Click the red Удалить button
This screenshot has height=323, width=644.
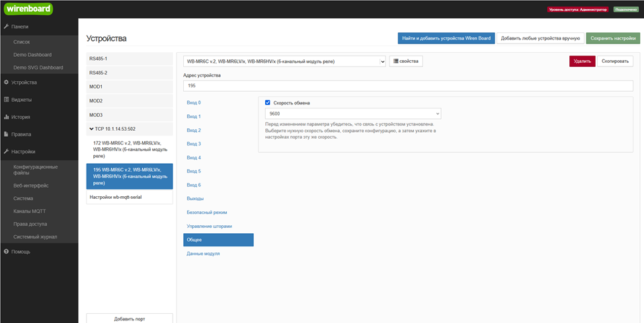582,61
